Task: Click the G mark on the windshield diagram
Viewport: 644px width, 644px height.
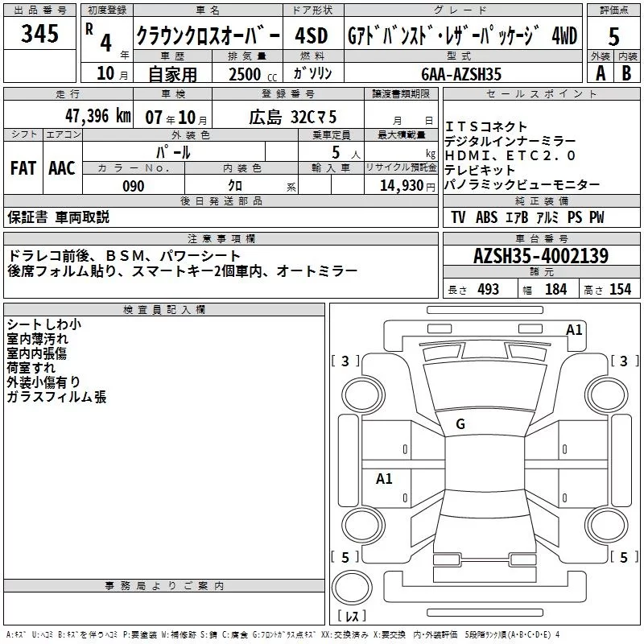Action: pos(460,424)
